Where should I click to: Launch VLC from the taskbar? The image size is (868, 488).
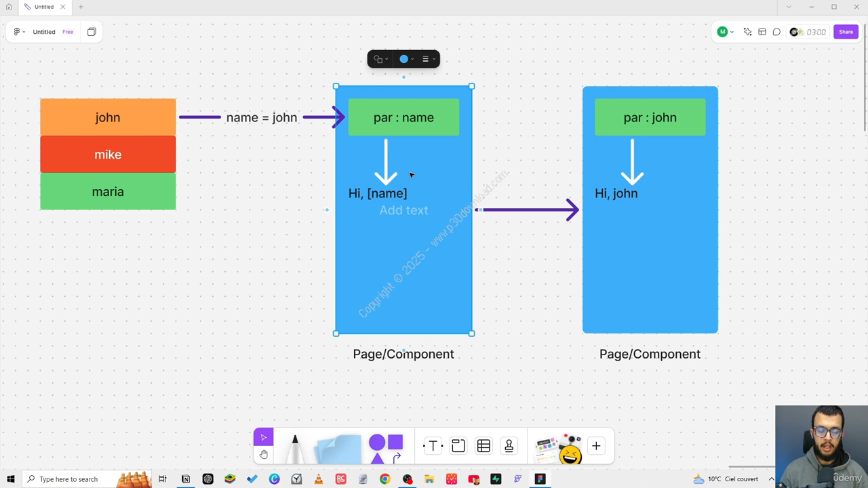tap(318, 479)
